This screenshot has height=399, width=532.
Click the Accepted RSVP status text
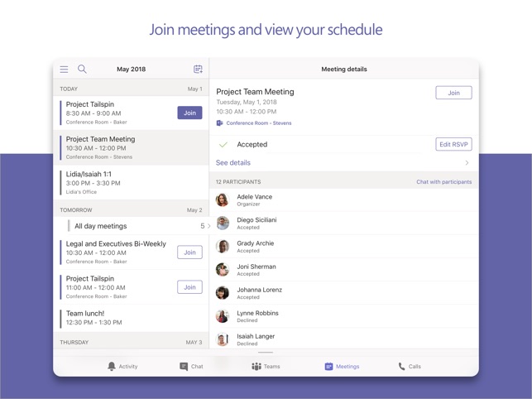point(252,144)
